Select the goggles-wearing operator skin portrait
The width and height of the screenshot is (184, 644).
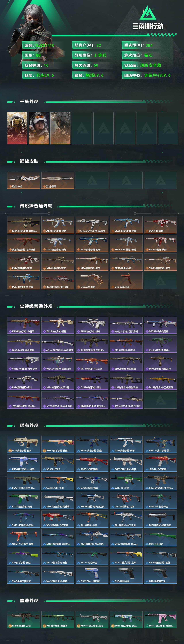click(39, 128)
